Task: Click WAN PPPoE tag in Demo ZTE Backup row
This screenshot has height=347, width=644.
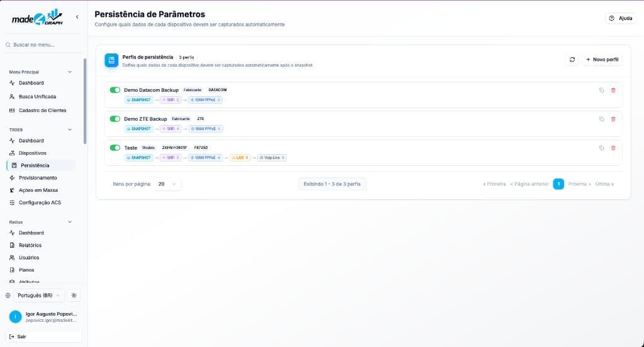Action: (206, 128)
